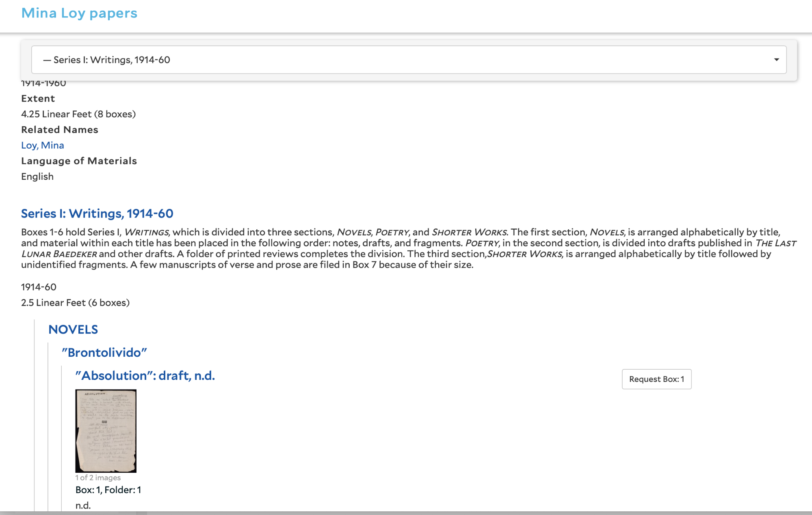This screenshot has width=812, height=515.
Task: Click the Related Names heading
Action: pyautogui.click(x=60, y=130)
